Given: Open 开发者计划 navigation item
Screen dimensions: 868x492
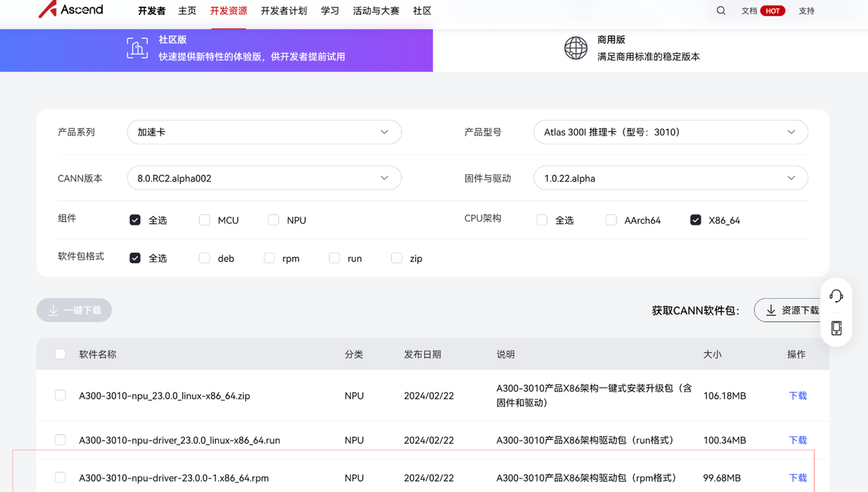Looking at the screenshot, I should click(x=283, y=11).
